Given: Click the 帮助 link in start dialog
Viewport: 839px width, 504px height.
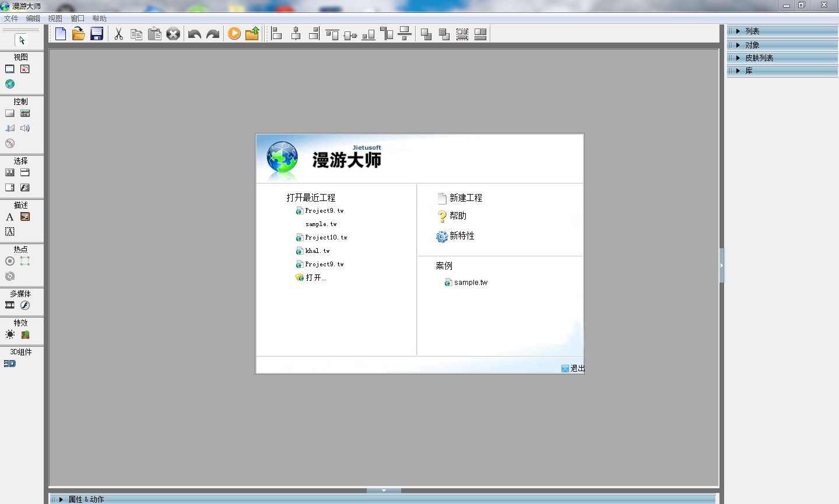Looking at the screenshot, I should 452,216.
